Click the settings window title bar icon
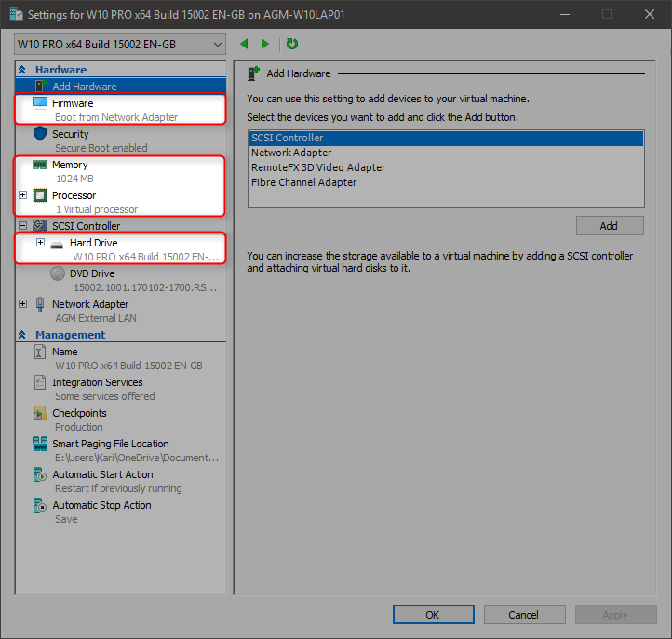Viewport: 672px width, 639px height. (16, 14)
